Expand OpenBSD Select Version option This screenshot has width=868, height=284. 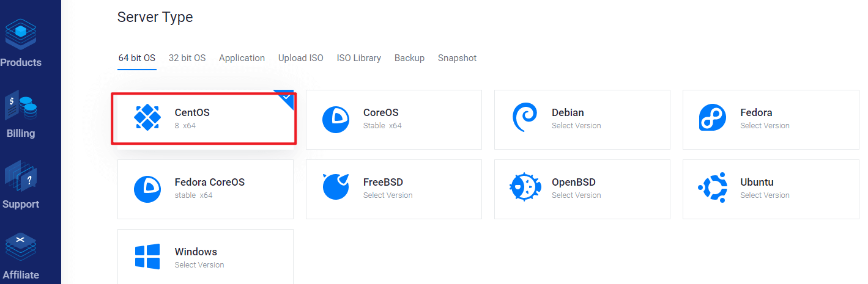[576, 195]
